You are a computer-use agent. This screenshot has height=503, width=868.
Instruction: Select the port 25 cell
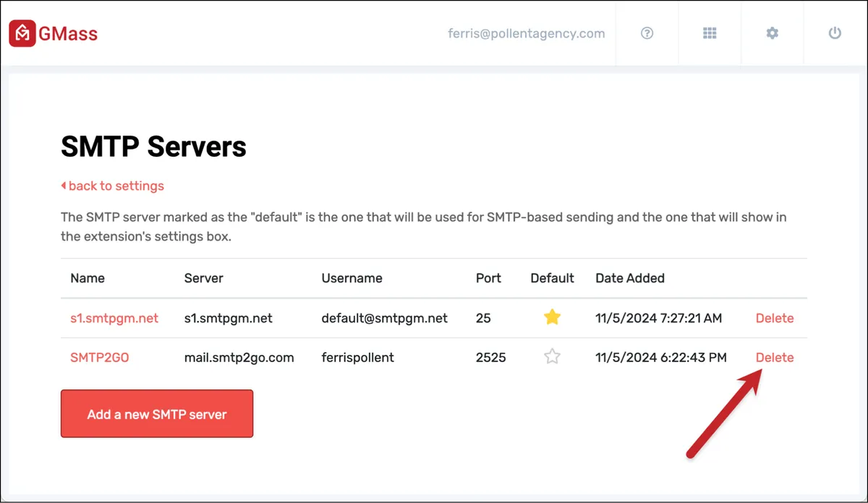coord(483,318)
